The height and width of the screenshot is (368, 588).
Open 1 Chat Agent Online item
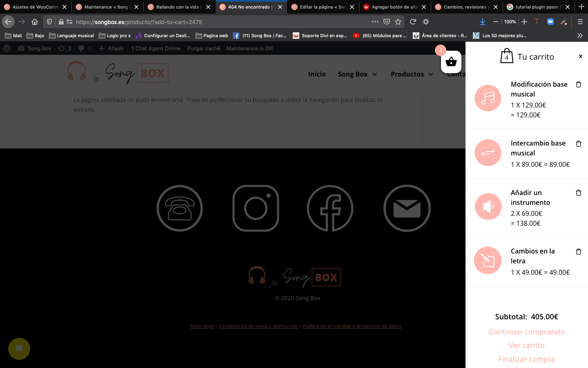click(x=156, y=48)
